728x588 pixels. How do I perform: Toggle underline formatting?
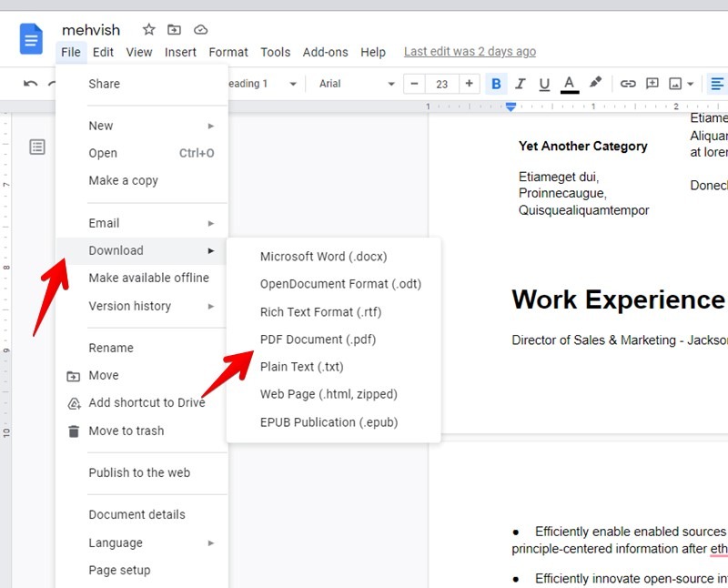(x=543, y=83)
